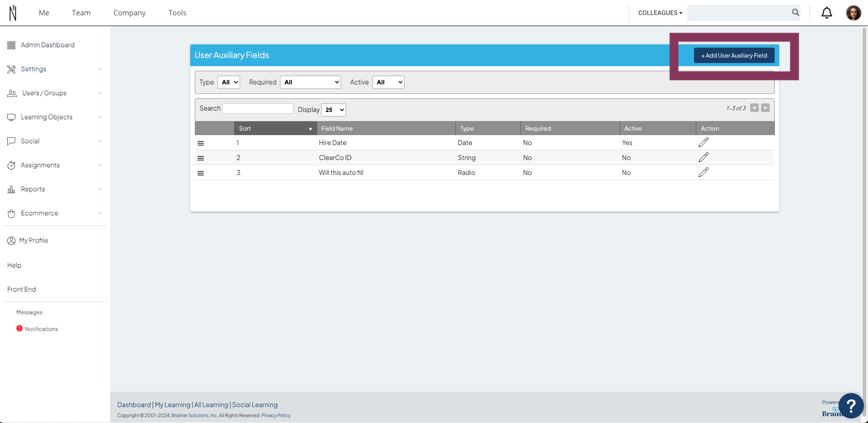The width and height of the screenshot is (868, 423).
Task: Open the help question mark bubble
Action: click(851, 406)
